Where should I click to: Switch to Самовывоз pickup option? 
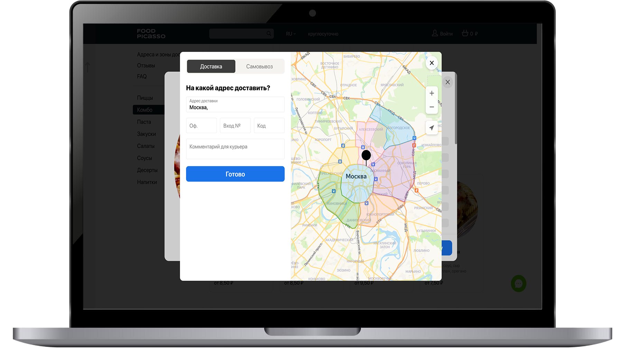[x=259, y=66]
